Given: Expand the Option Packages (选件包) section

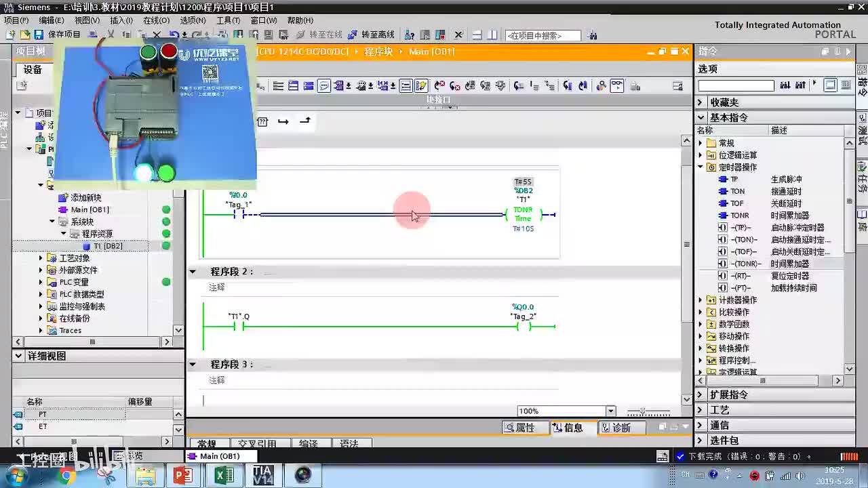Looking at the screenshot, I should tap(701, 440).
